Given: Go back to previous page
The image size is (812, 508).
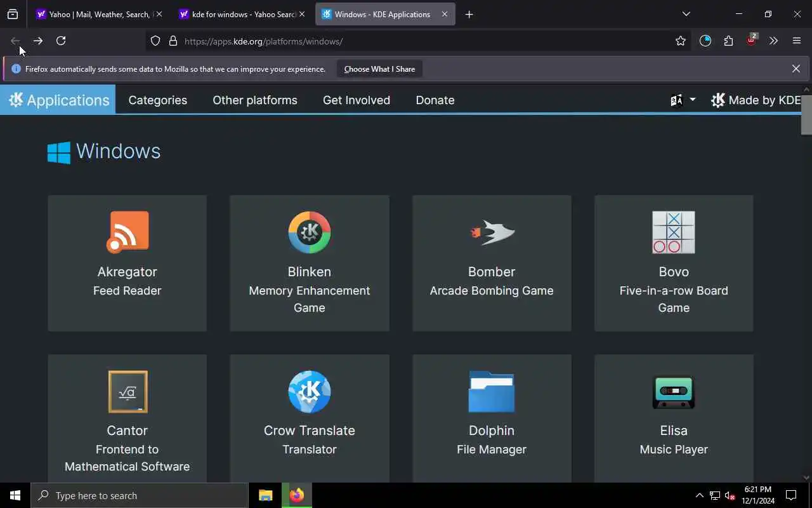Looking at the screenshot, I should tap(15, 41).
